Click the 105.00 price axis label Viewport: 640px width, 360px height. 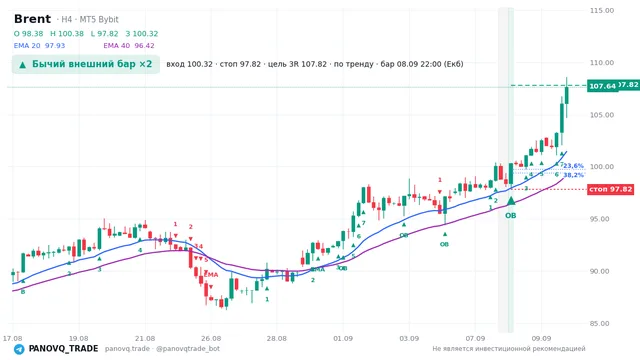[x=602, y=115]
